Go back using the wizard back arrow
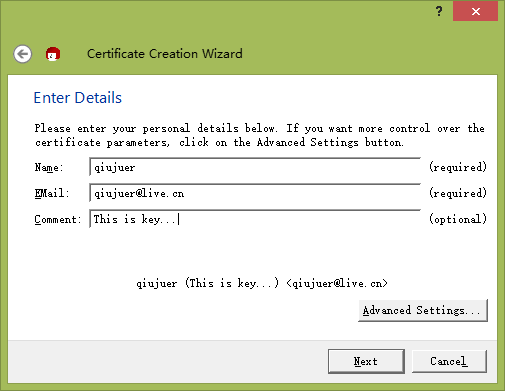Screen dimensions: 505x391 (23, 54)
